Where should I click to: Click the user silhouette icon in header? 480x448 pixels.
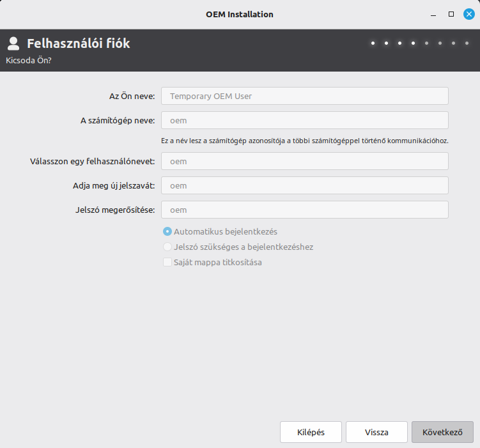pyautogui.click(x=13, y=43)
